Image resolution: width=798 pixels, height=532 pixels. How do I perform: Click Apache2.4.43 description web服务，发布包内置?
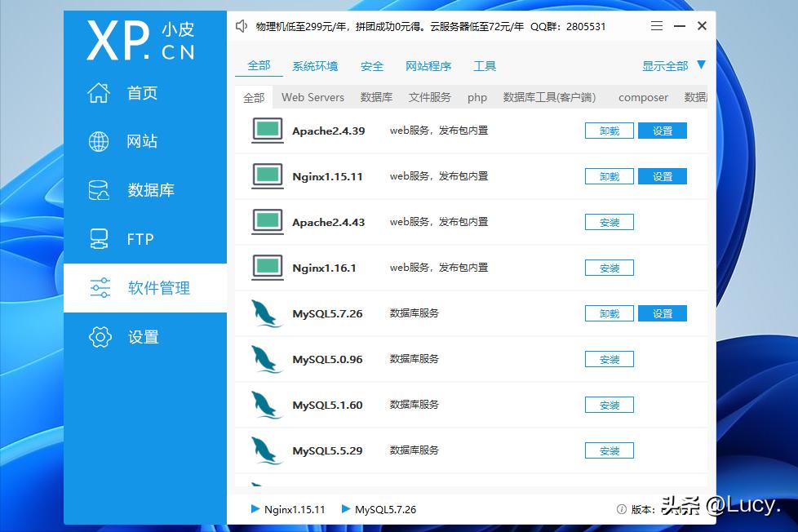click(439, 222)
